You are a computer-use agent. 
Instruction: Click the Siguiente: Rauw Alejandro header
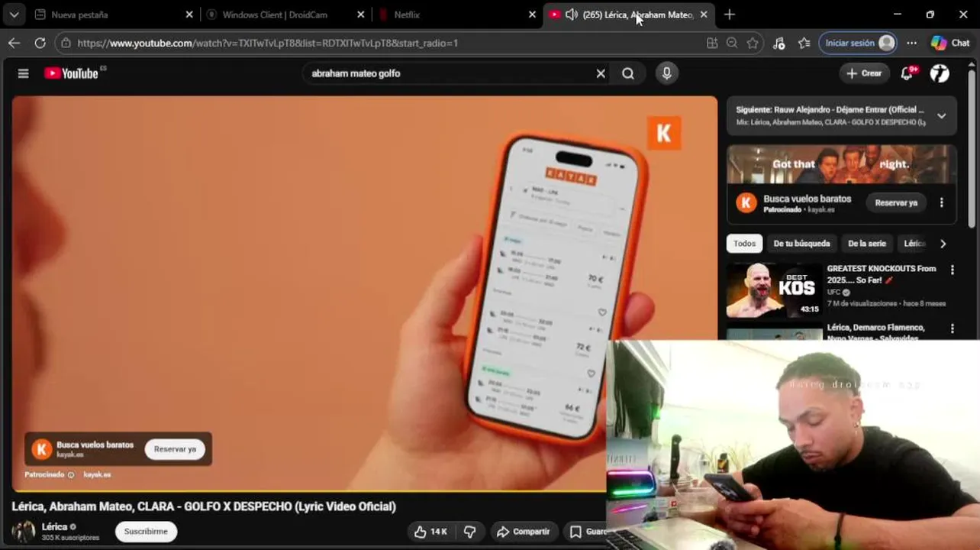tap(830, 110)
